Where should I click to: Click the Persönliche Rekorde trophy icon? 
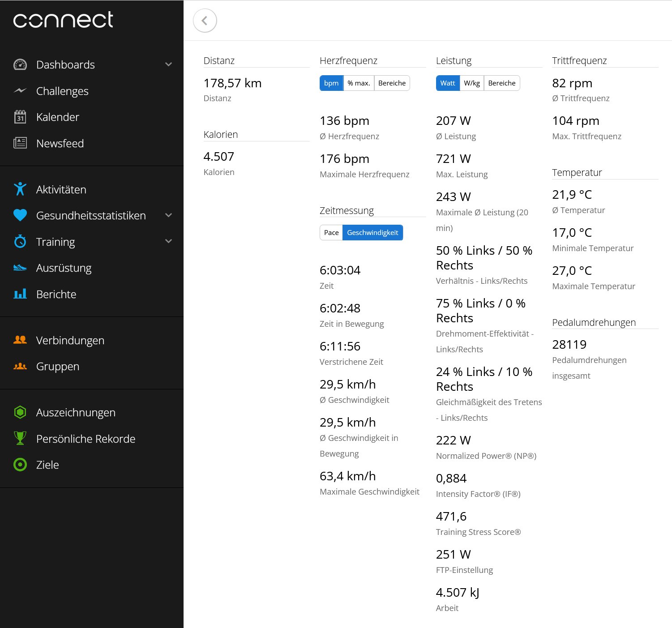point(20,439)
